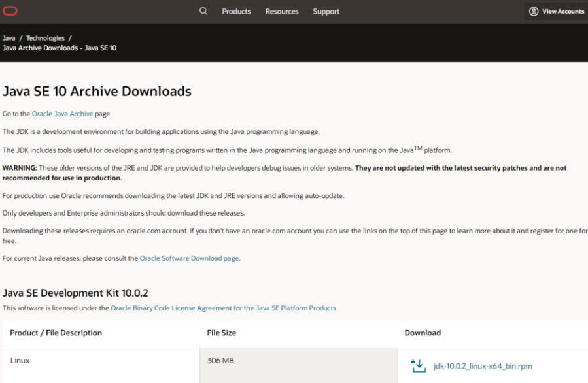Screen dimensions: 588x383
Task: Open the Support menu
Action: (326, 11)
